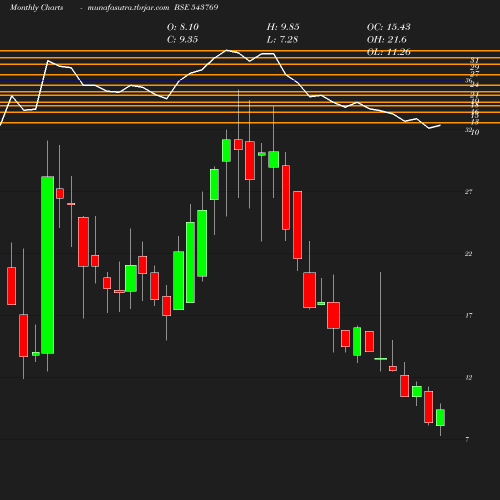The image size is (500, 500).
Task: Click the price axis label 7
Action: 467,439
